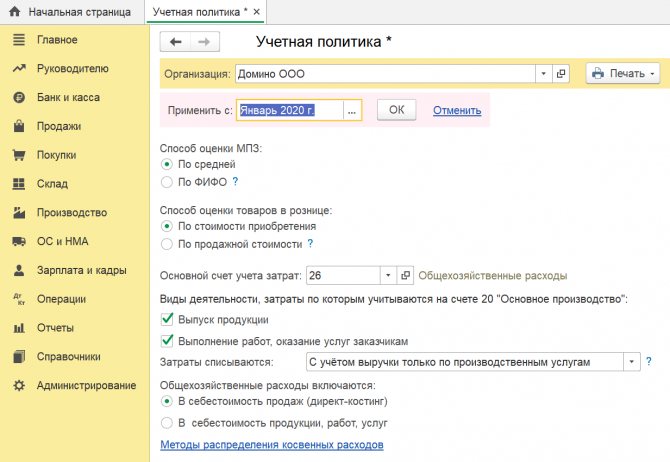Uncheck the Выпуск продукции checkbox

167,320
